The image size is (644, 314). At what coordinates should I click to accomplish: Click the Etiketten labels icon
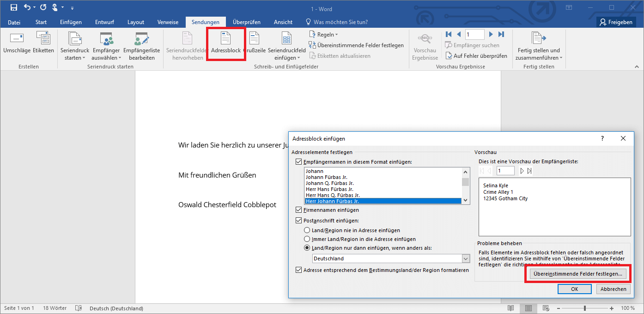point(43,45)
